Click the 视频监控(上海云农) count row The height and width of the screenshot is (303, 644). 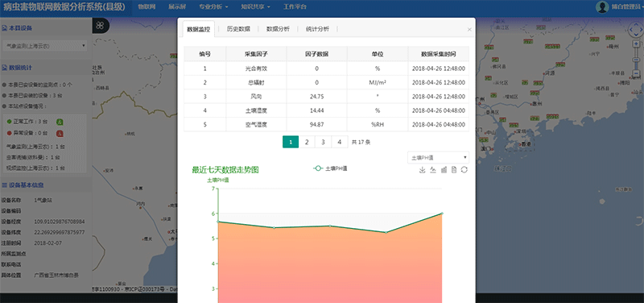click(x=35, y=168)
